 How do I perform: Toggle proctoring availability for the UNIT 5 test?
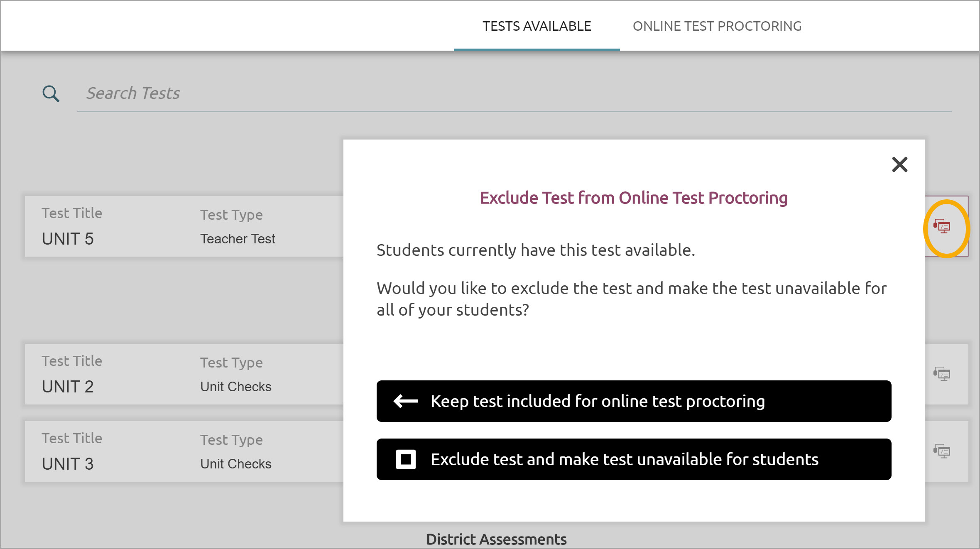(941, 227)
